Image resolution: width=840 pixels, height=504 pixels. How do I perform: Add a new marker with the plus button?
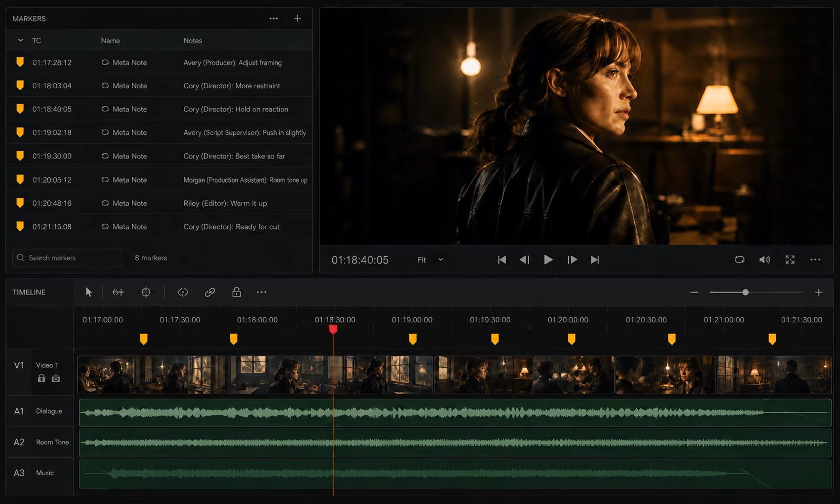pos(297,18)
